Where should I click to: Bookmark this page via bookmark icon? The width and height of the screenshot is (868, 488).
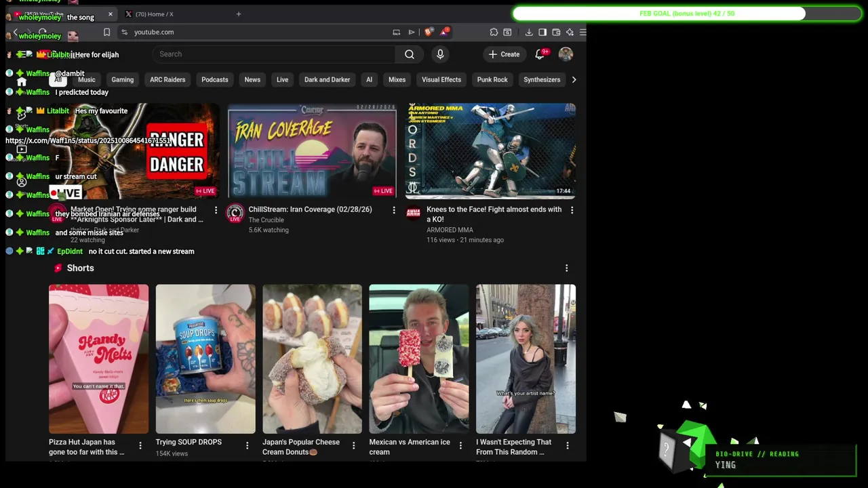click(106, 32)
